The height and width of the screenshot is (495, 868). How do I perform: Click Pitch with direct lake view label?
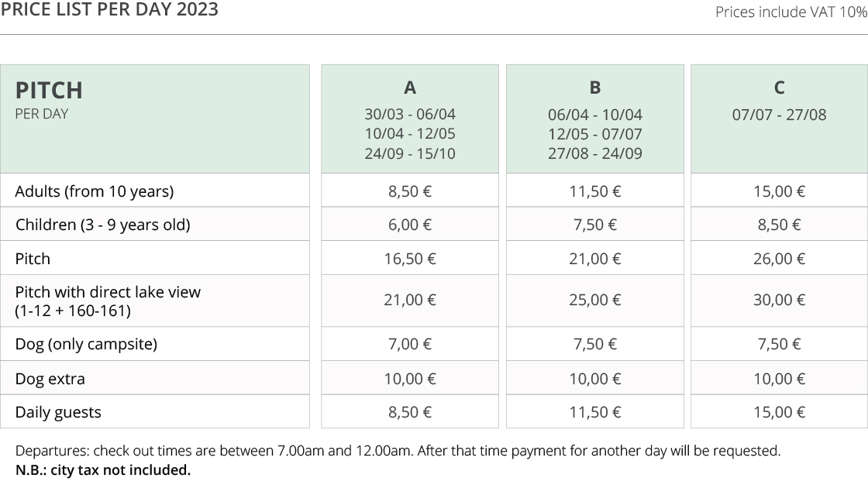click(108, 301)
